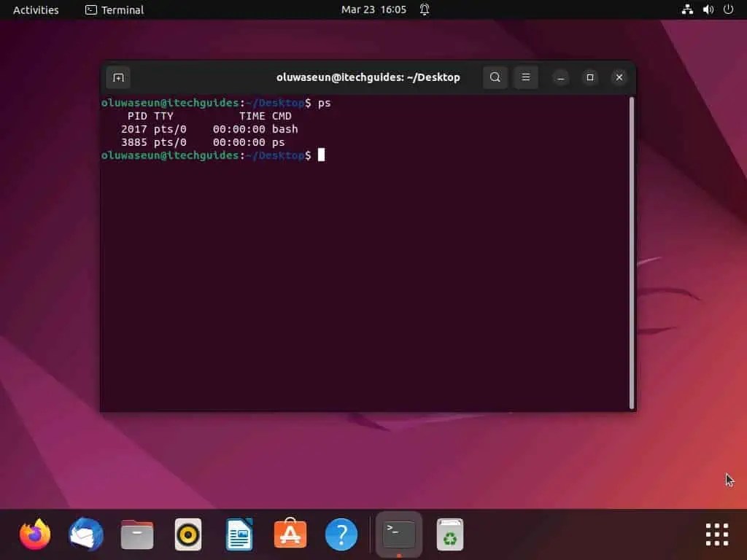Mute system volume from the top bar
The width and height of the screenshot is (747, 560).
(x=707, y=9)
